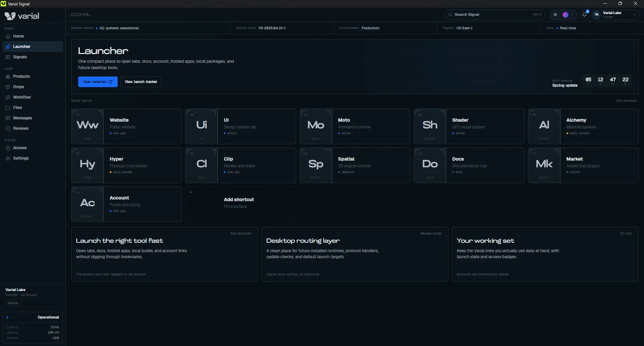
Task: Open Home from the sidebar
Action: (33, 36)
